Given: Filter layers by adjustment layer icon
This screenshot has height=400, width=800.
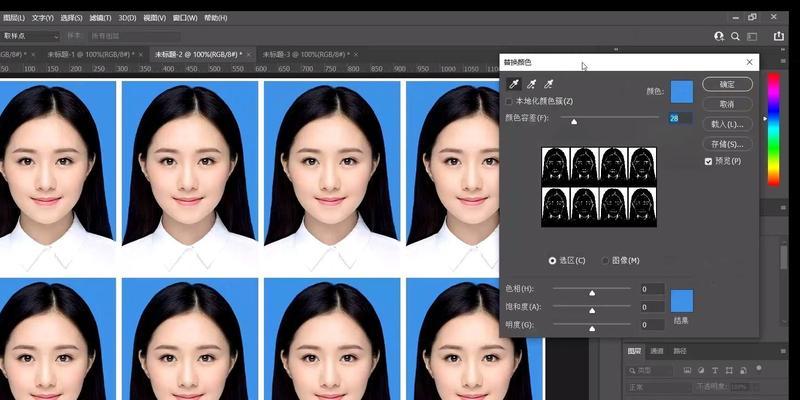Looking at the screenshot, I should click(x=701, y=370).
